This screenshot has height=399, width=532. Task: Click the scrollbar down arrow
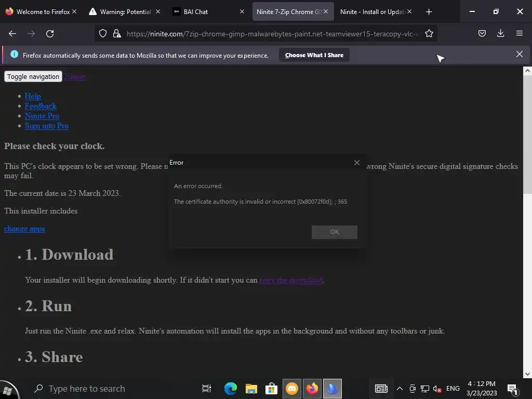click(x=527, y=374)
